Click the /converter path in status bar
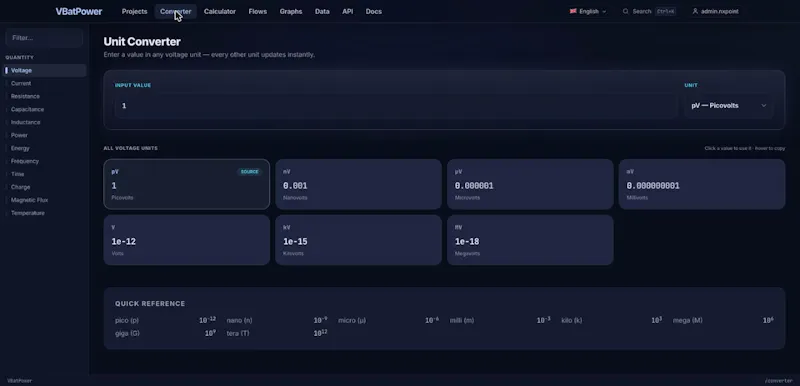The width and height of the screenshot is (800, 386). [x=778, y=381]
